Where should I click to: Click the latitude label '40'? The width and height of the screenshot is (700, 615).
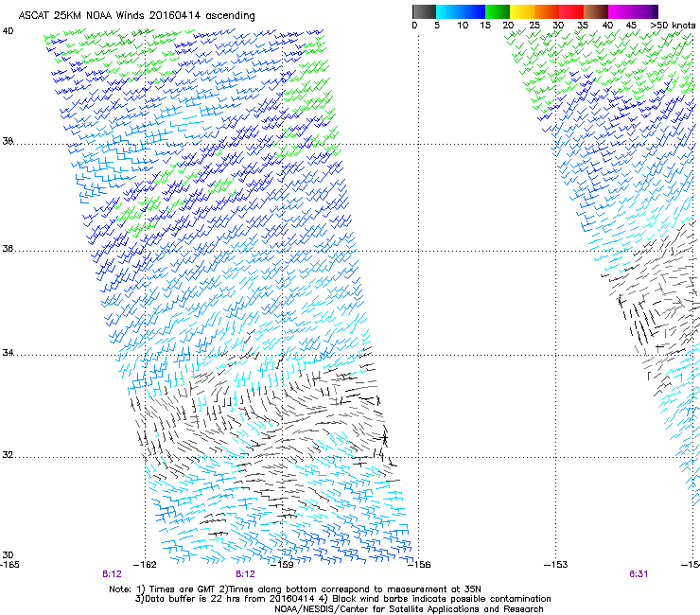tap(8, 31)
